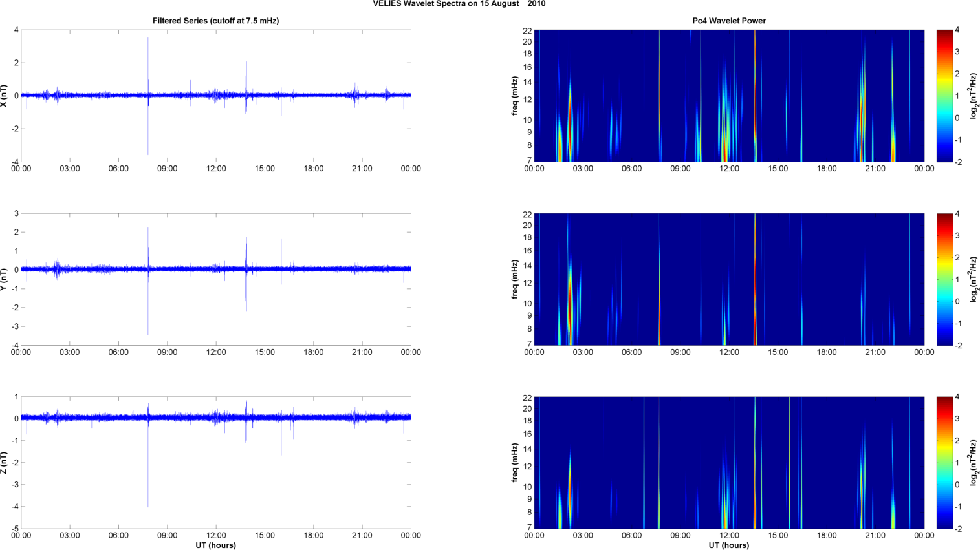980x550 pixels.
Task: Click the 21:00 tick below top spectrogram
Action: [x=875, y=169]
